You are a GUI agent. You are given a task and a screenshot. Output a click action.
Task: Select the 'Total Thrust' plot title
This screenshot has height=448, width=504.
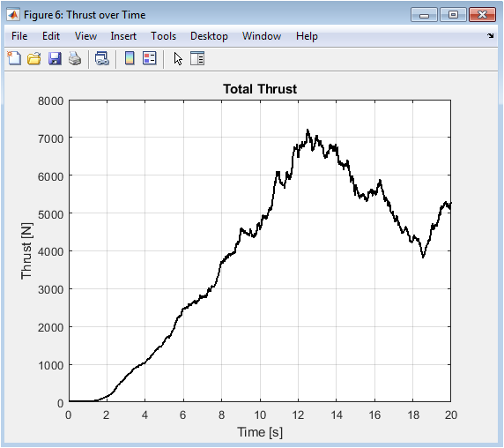point(260,89)
